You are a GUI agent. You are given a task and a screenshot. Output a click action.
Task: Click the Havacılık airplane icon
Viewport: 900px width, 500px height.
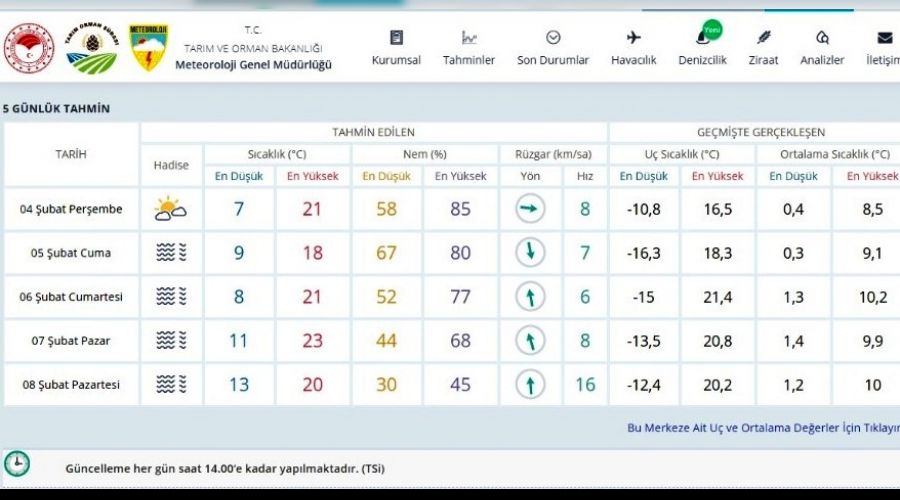[x=633, y=39]
